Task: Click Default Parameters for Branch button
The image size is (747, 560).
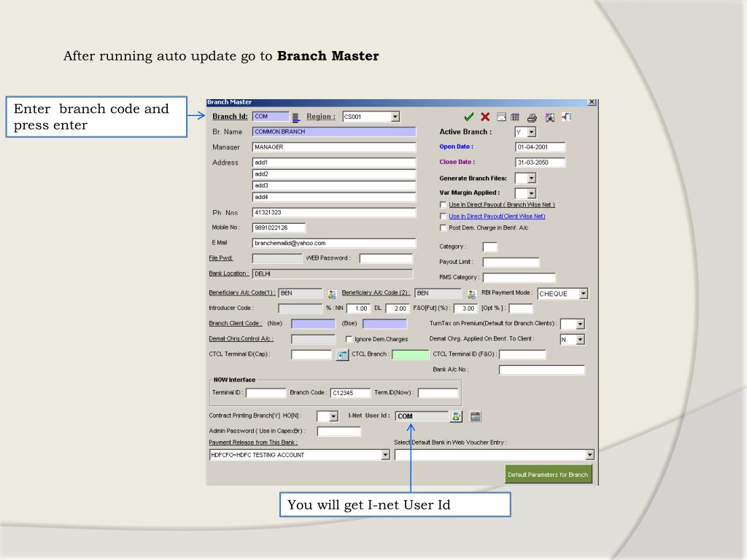Action: tap(548, 475)
